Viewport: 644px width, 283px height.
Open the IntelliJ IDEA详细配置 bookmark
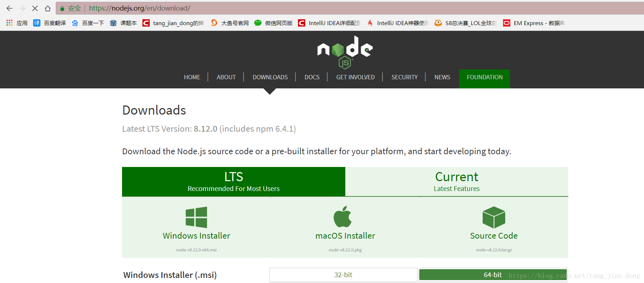click(329, 23)
